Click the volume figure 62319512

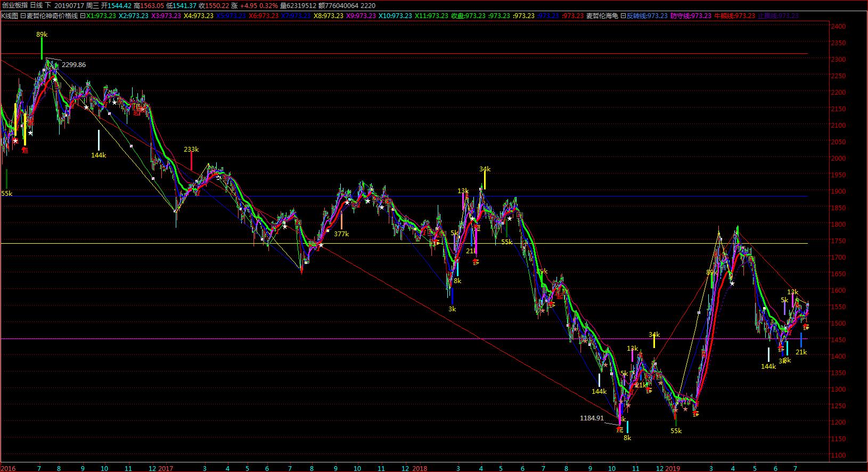pyautogui.click(x=301, y=5)
